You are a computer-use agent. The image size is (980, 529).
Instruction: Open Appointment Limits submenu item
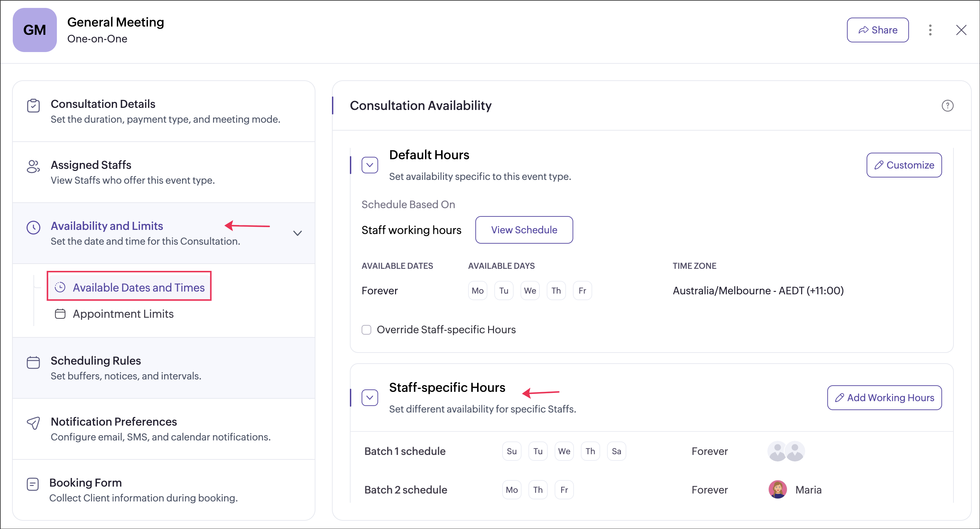coord(123,314)
